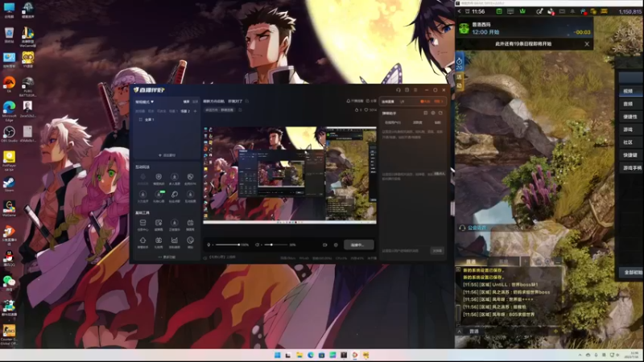Adjust the speaker volume slider

(275, 245)
